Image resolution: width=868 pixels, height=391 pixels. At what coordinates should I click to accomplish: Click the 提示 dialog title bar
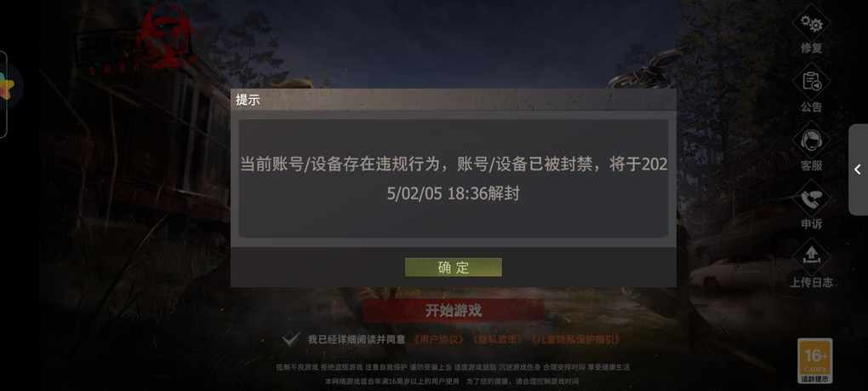click(454, 101)
